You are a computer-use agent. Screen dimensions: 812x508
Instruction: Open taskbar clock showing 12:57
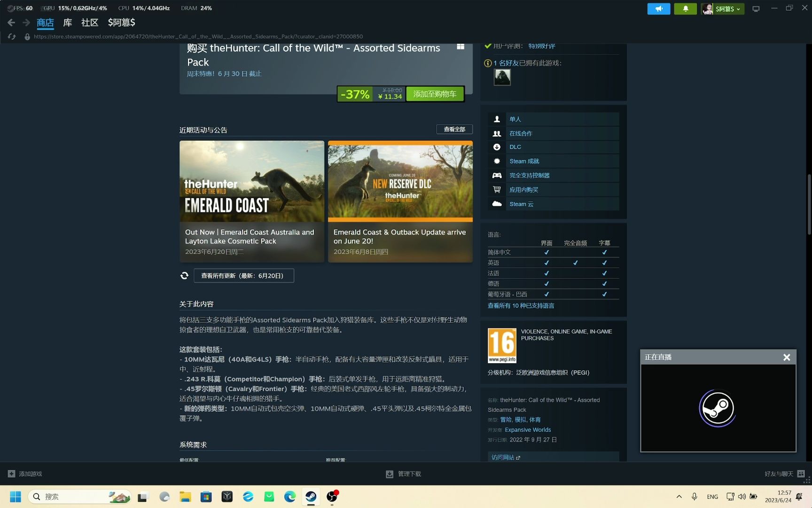(778, 497)
